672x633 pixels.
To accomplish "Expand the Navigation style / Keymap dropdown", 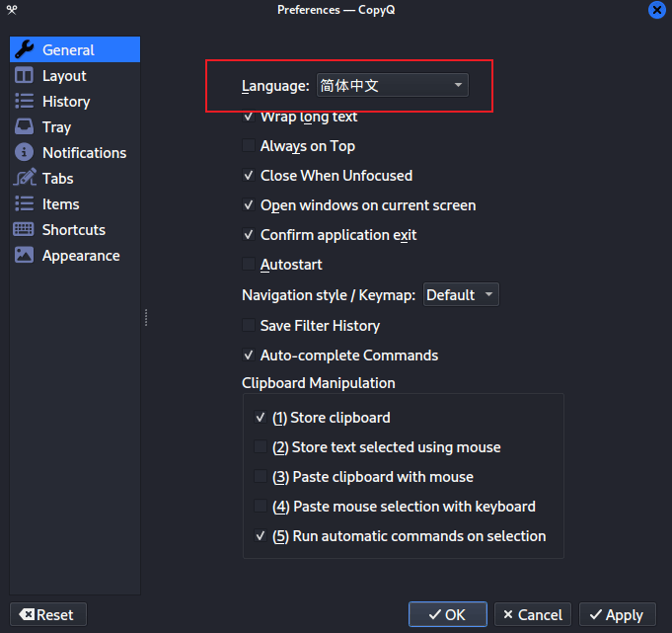I will click(461, 295).
